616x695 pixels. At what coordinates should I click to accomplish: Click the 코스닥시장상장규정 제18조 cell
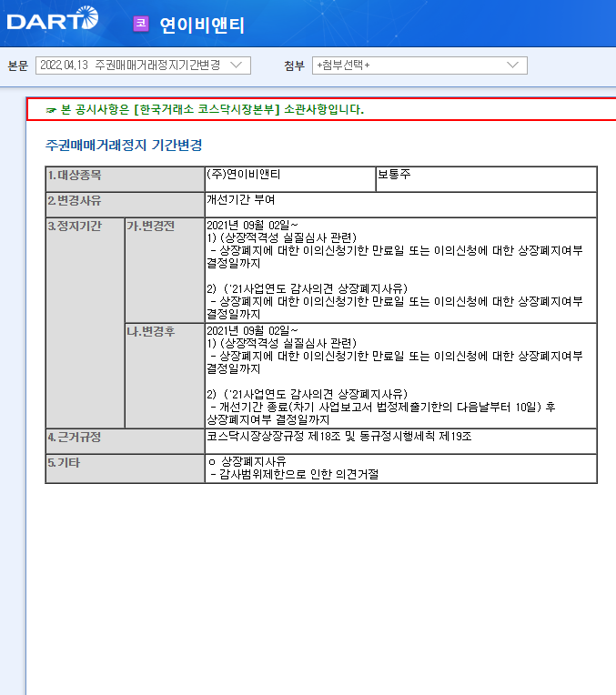point(401,441)
